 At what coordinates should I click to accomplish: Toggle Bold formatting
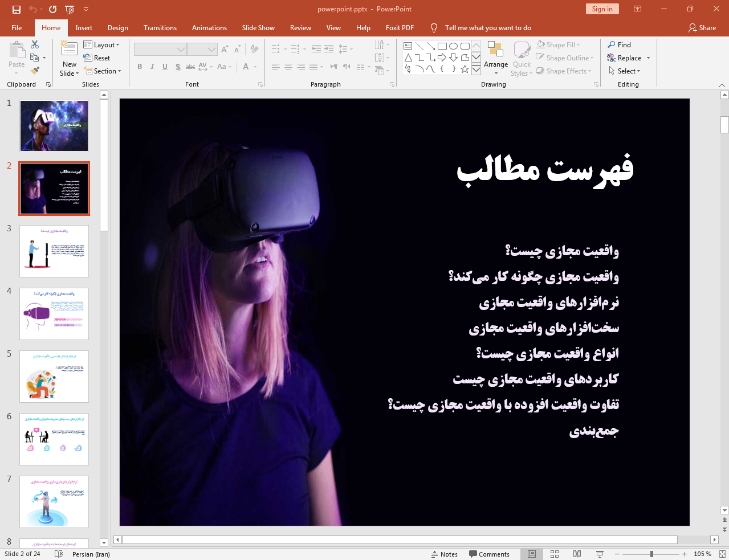(140, 67)
